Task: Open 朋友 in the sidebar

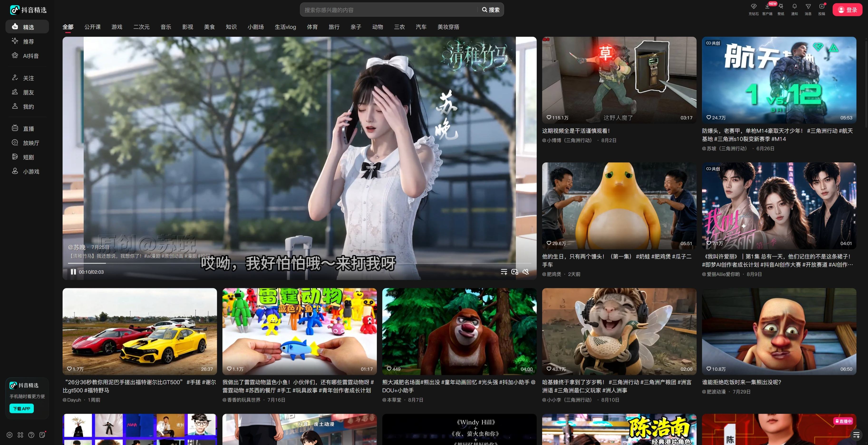Action: 27,92
